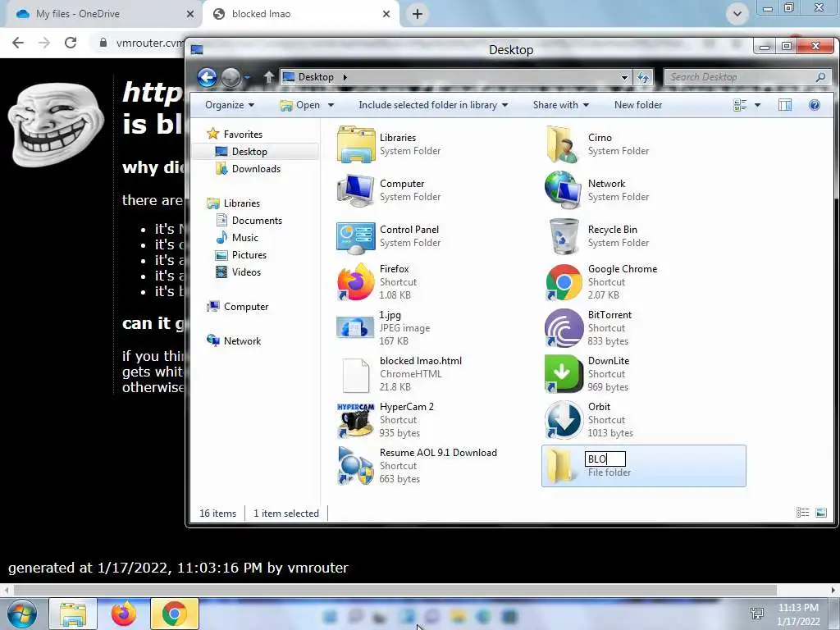Select the Network system folder icon in file list
The width and height of the screenshot is (840, 630).
[563, 190]
